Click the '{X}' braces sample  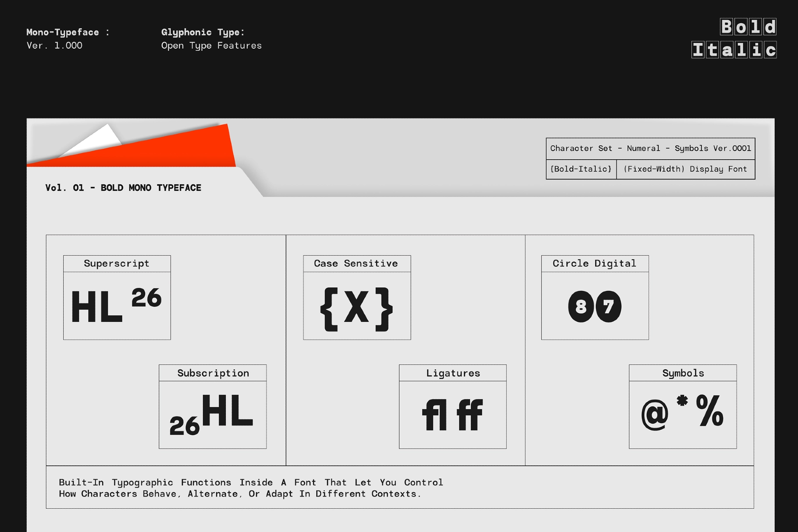pos(356,309)
